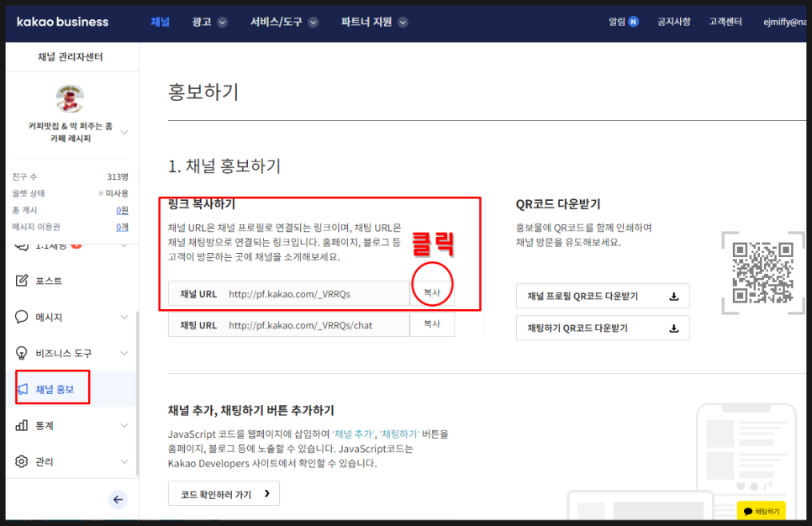812x526 pixels.
Task: Expand the 1:1채팅 section chevron
Action: pyautogui.click(x=124, y=246)
